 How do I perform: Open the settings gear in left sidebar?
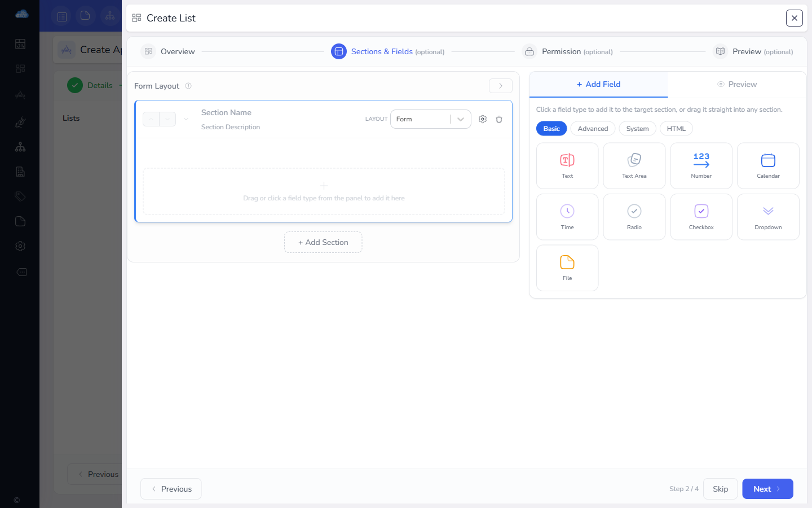click(20, 246)
